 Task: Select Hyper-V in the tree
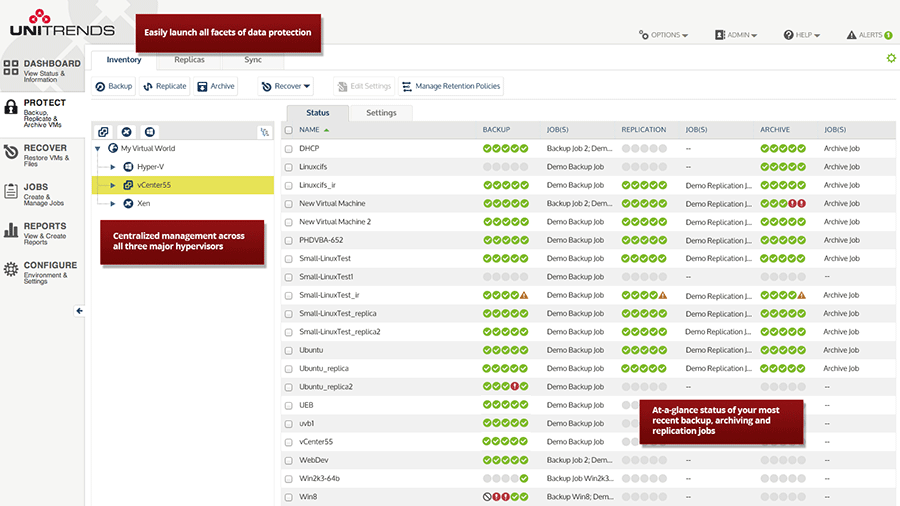point(150,167)
